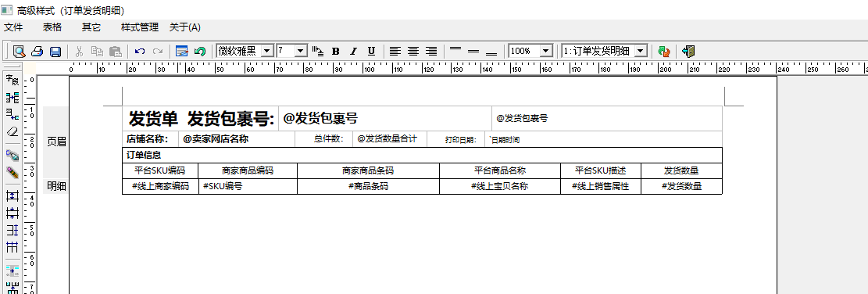Open the 表格 menu
The height and width of the screenshot is (294, 868).
[52, 27]
